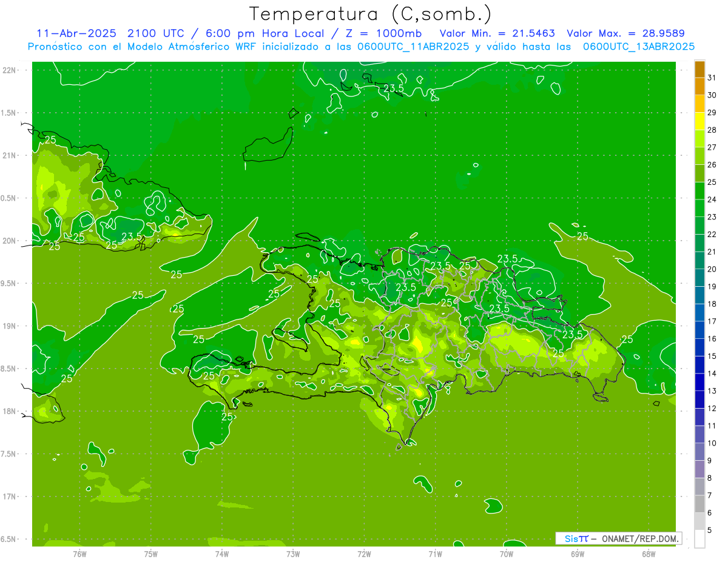Click the legend value "21"
The image size is (728, 562).
712,252
